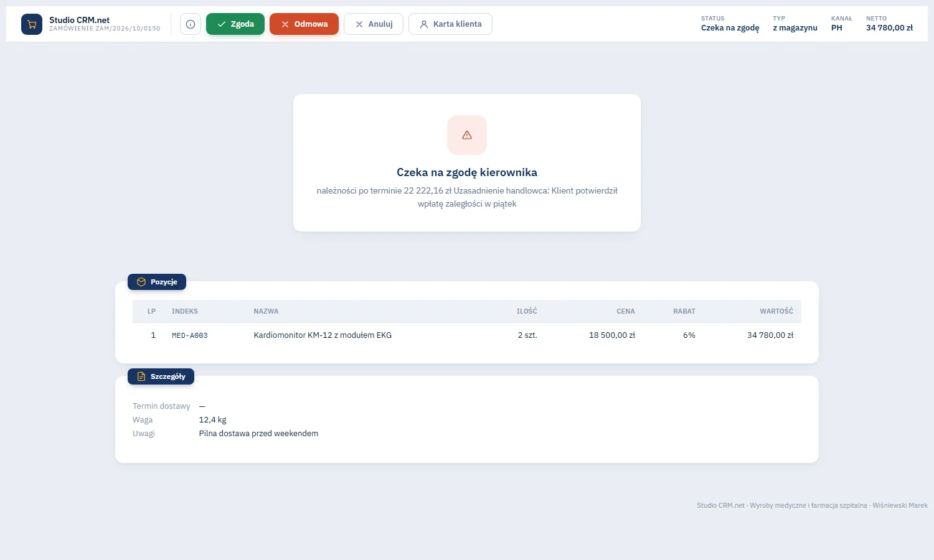This screenshot has width=934, height=560.
Task: Click price cell 18 500,00 zł
Action: tap(612, 335)
